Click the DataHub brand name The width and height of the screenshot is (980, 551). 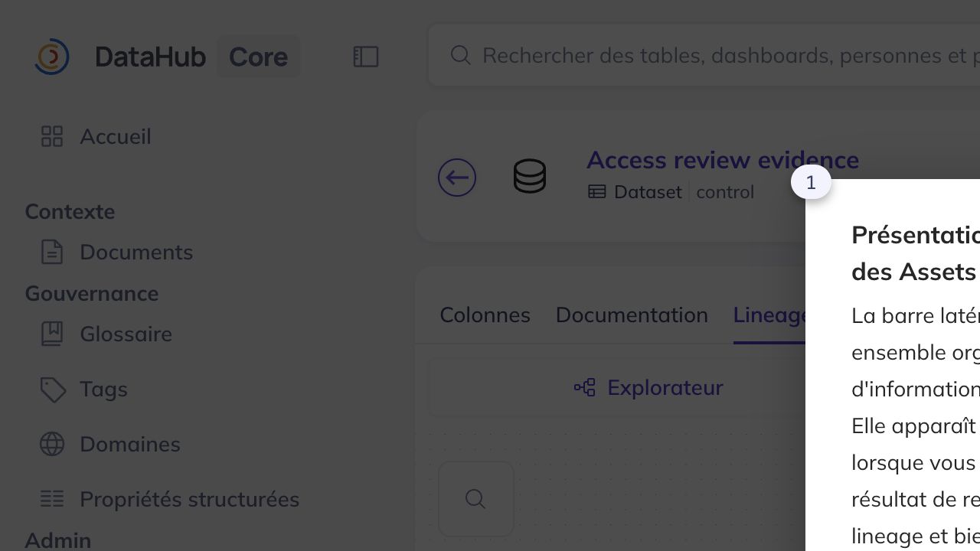click(x=150, y=57)
